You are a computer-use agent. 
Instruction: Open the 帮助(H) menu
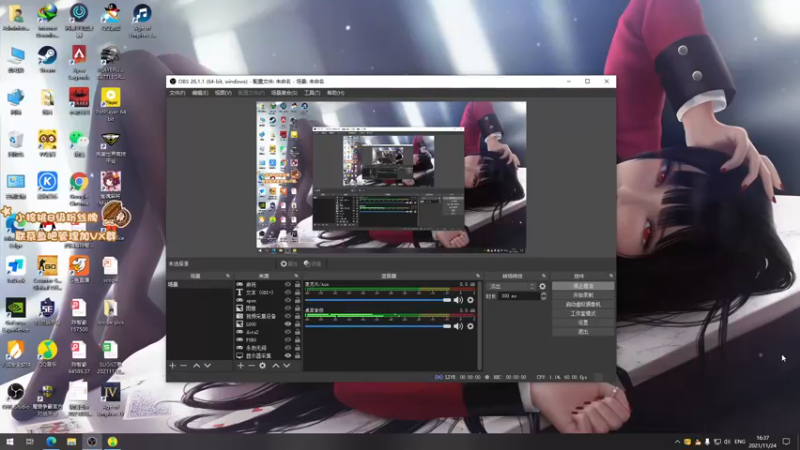[335, 93]
